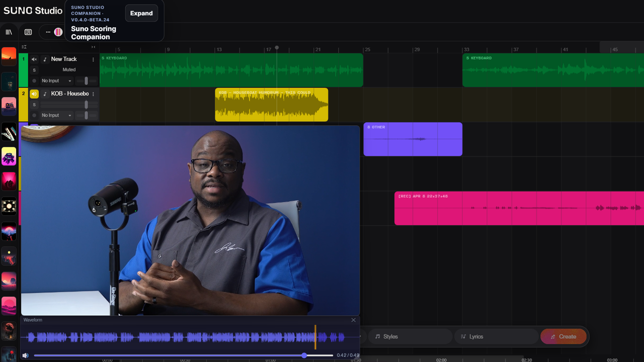Select the yellow KOB Houseboat audio clip
The image size is (644, 362).
[x=272, y=105]
